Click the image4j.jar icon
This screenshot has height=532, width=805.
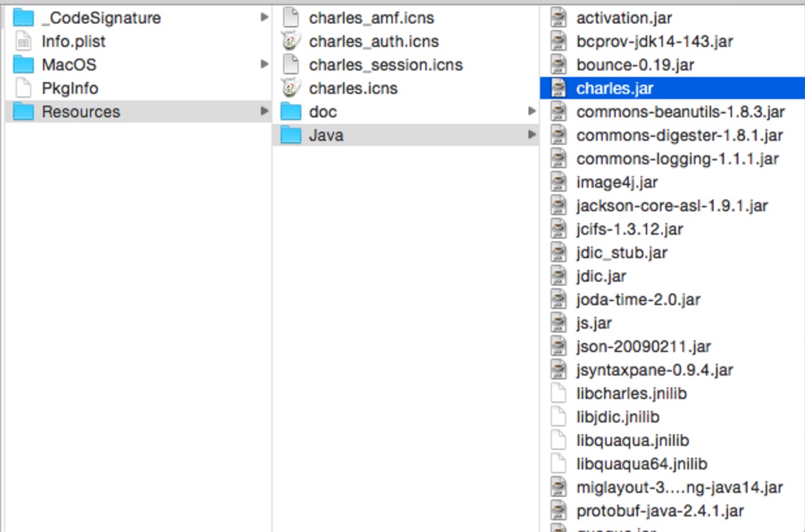point(558,182)
